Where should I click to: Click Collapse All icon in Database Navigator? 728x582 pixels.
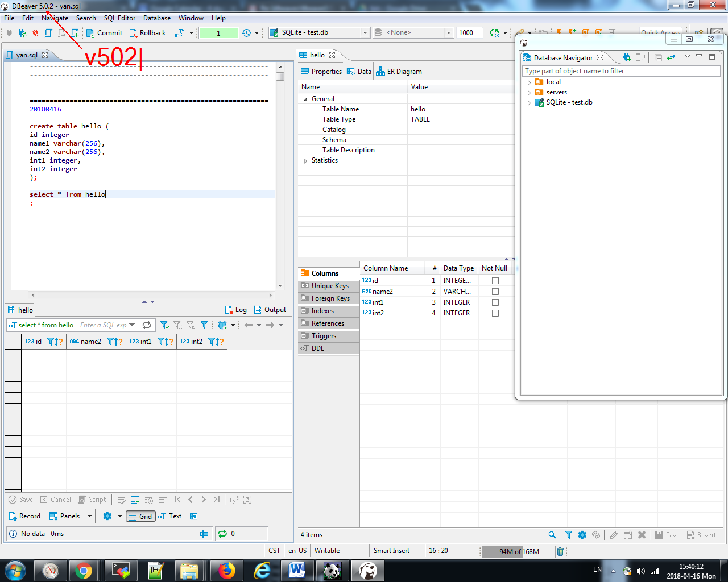658,57
